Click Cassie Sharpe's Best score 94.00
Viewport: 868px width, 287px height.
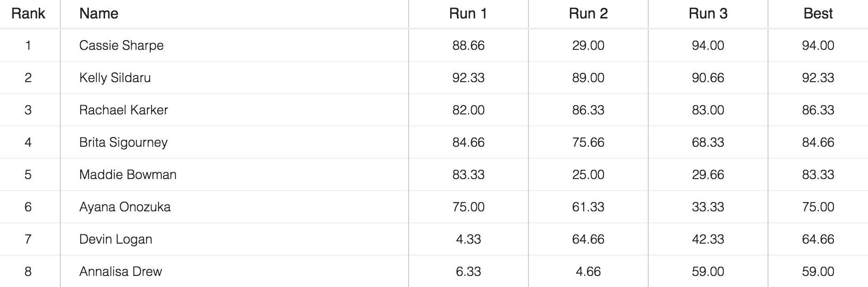click(x=818, y=45)
